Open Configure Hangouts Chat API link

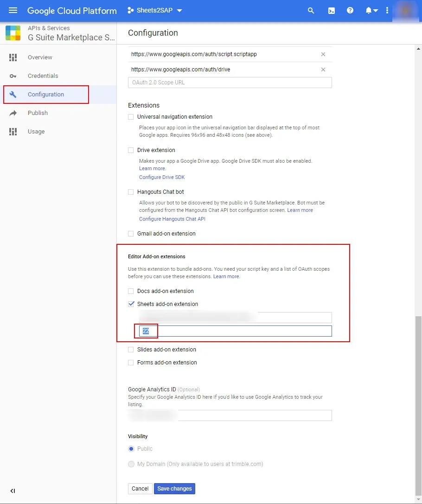click(x=172, y=219)
